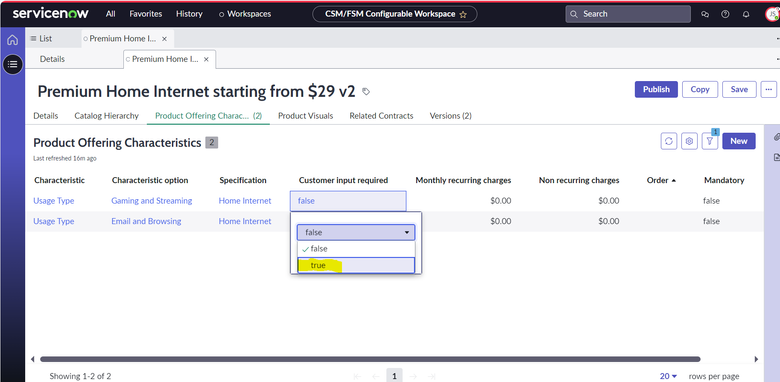Open the History menu
780x382 pixels.
click(189, 14)
